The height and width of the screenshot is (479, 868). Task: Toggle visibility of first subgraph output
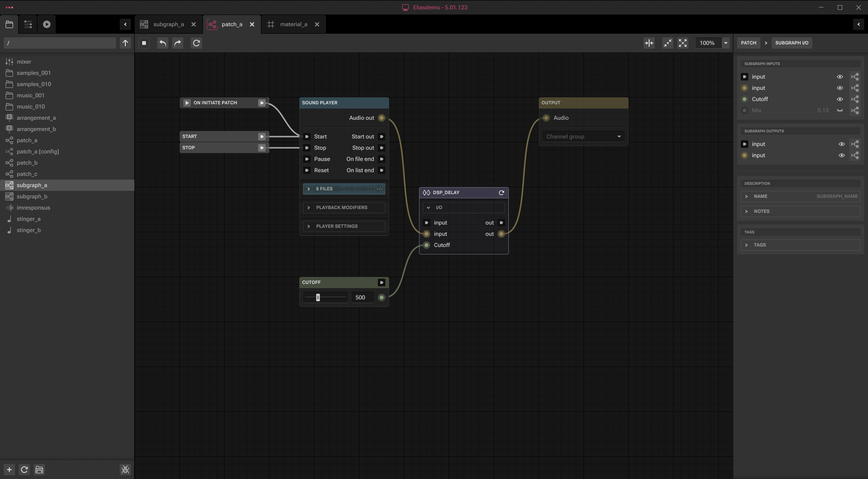click(842, 144)
